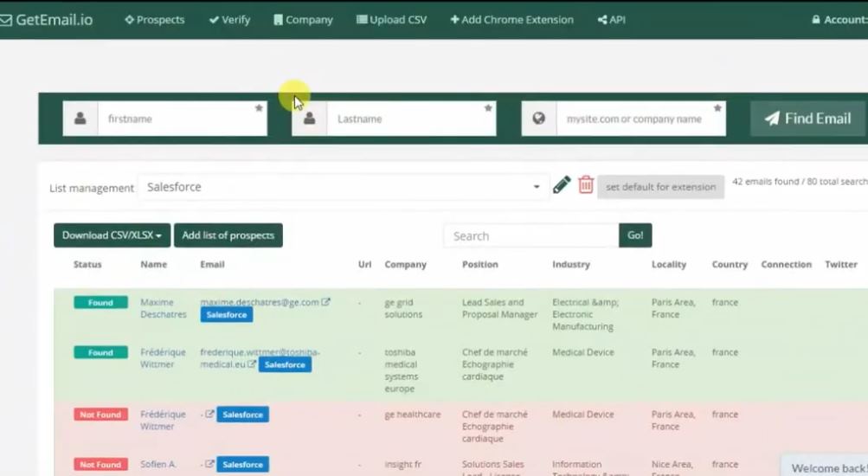Click the Name column header
The image size is (868, 476).
pos(153,265)
